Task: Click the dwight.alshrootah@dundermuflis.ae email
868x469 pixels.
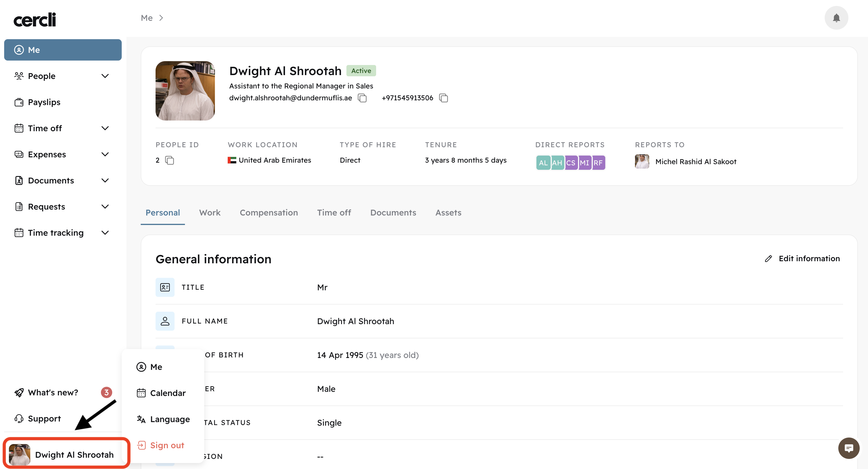Action: [290, 98]
